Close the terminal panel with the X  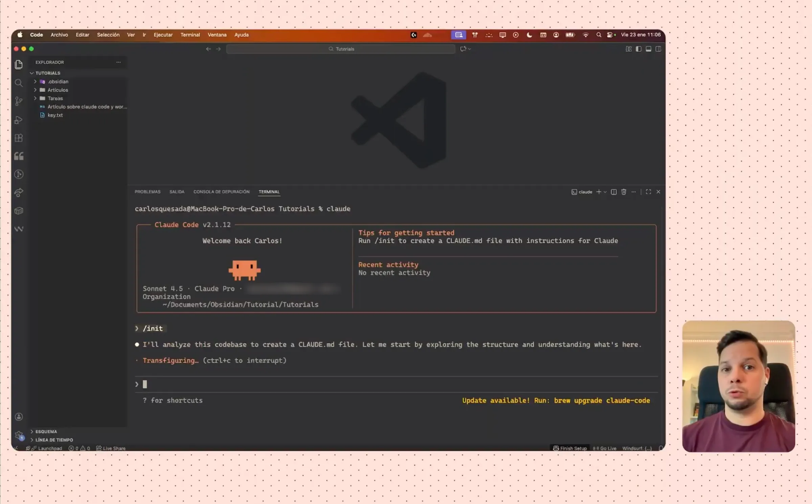click(x=658, y=192)
